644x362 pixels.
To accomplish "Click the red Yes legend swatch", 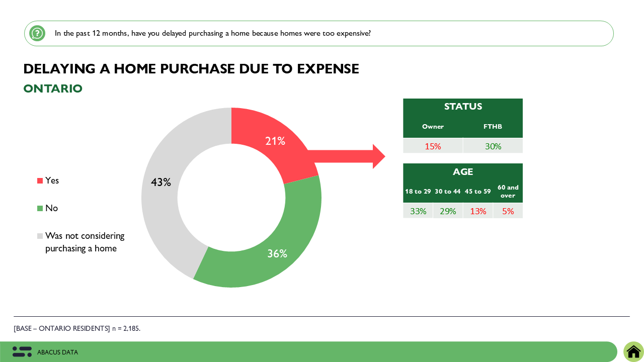I will [x=40, y=180].
